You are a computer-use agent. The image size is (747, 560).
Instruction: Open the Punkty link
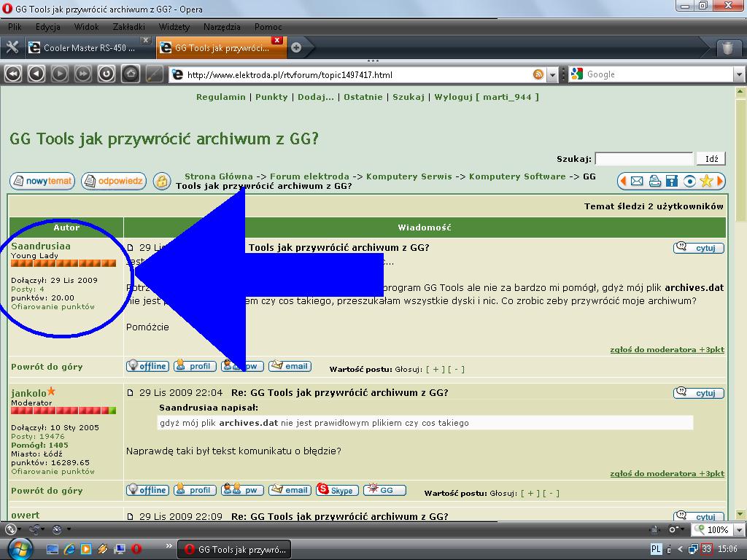point(271,97)
